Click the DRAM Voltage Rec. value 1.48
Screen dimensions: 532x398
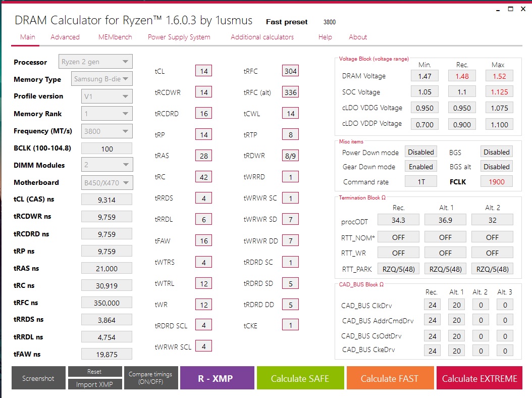462,76
